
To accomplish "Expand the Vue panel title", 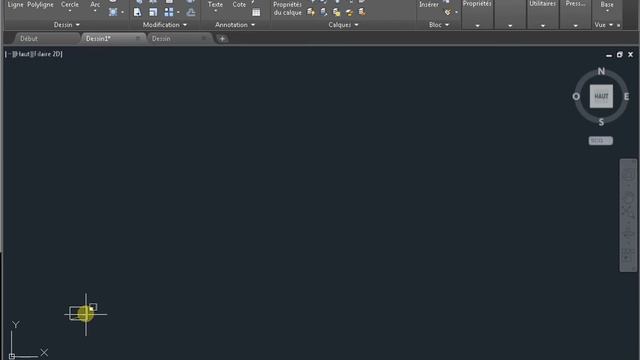I will 604,25.
